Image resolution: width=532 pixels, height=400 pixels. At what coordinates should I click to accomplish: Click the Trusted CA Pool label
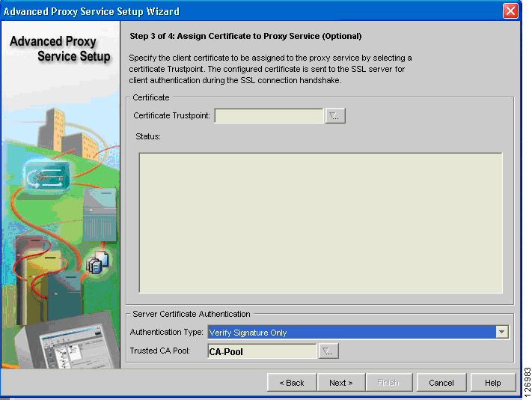pyautogui.click(x=160, y=351)
